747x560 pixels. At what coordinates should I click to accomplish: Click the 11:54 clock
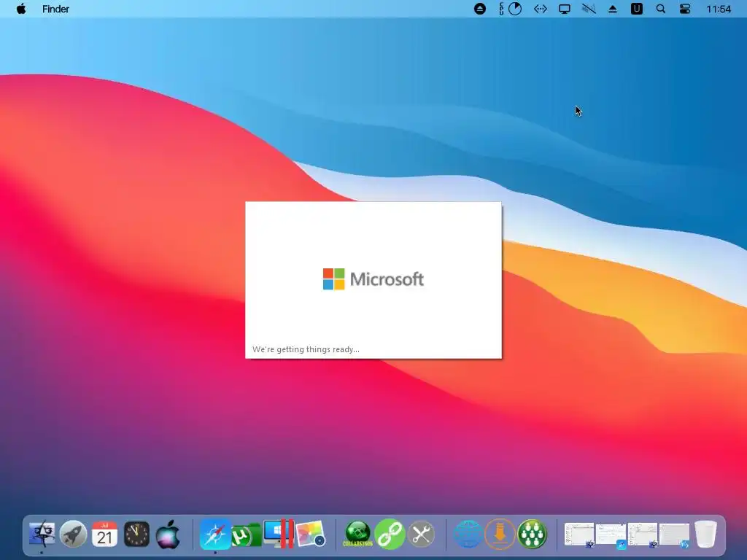pyautogui.click(x=719, y=9)
